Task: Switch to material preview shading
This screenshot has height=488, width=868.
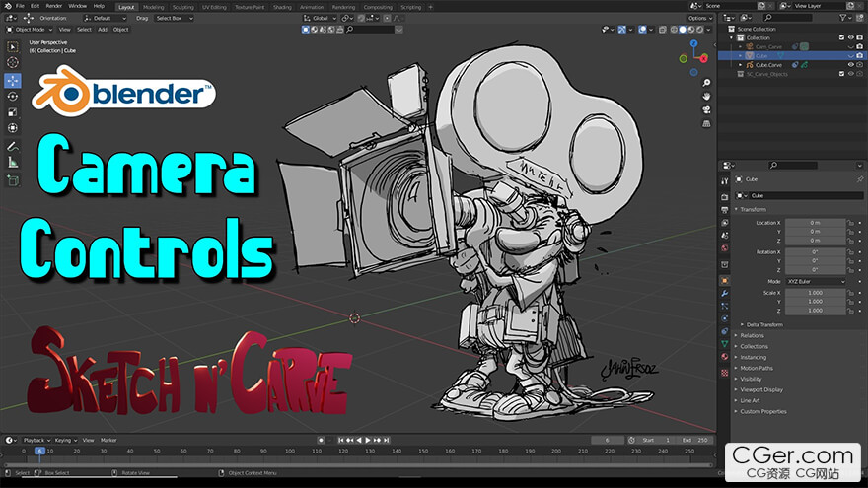Action: click(x=691, y=30)
